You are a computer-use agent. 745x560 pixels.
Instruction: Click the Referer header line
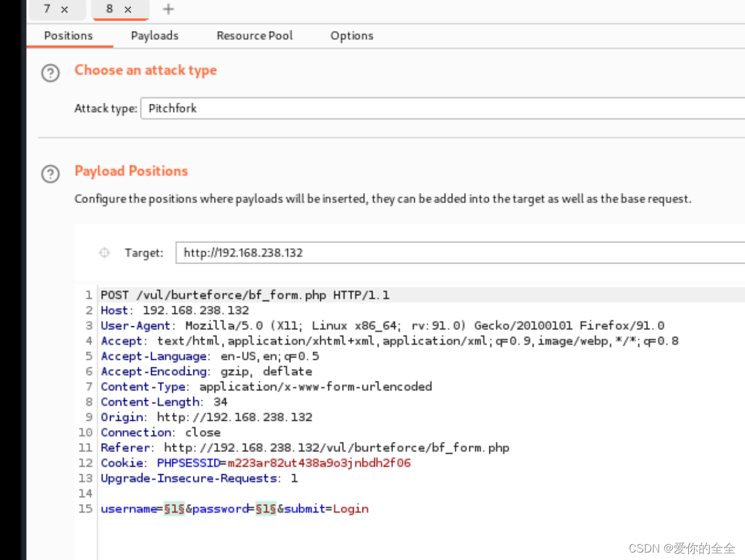tap(305, 447)
